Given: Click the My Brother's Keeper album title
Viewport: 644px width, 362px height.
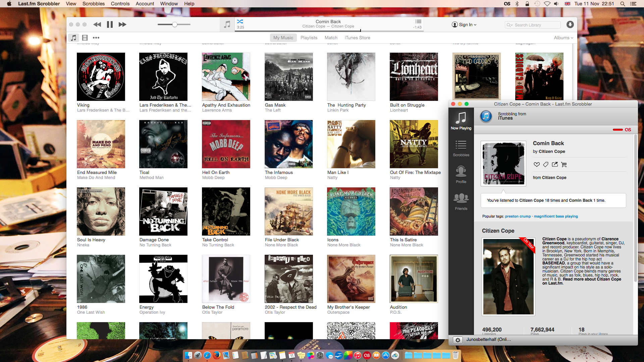Looking at the screenshot, I should tap(348, 307).
